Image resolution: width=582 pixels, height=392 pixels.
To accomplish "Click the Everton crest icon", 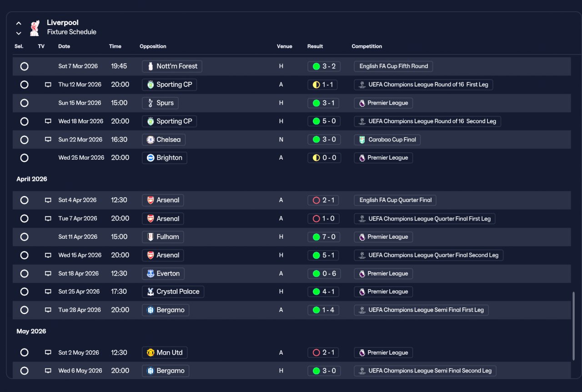I will [x=151, y=273].
